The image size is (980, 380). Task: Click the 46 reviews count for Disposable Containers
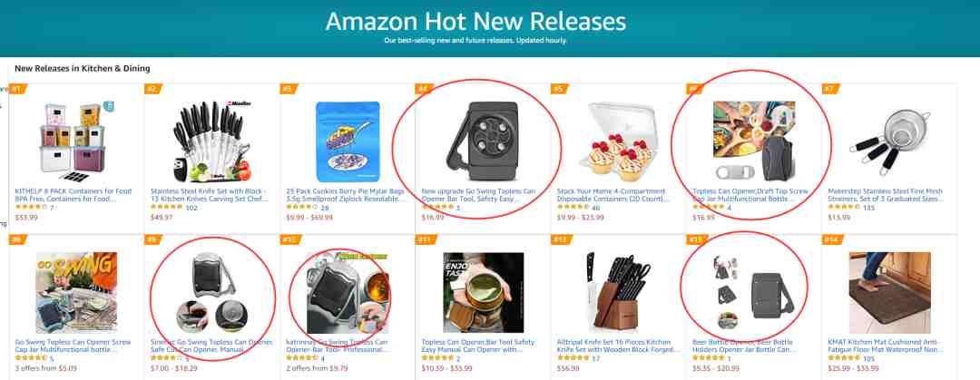(x=595, y=208)
